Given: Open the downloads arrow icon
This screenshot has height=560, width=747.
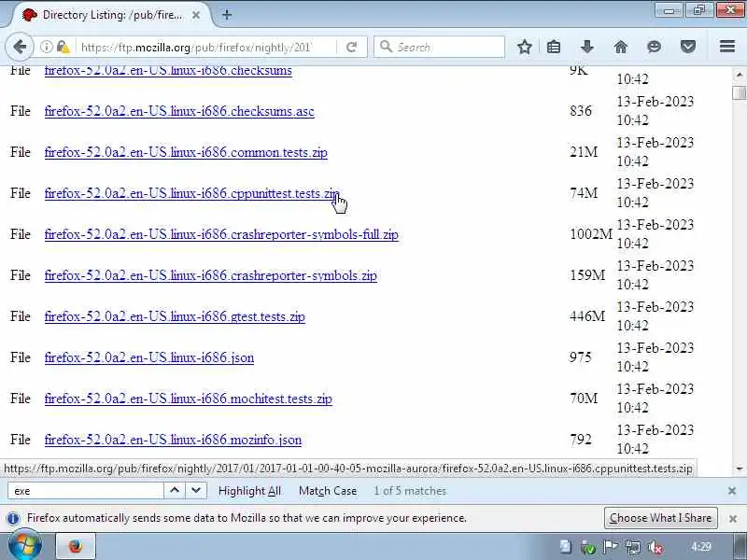Looking at the screenshot, I should pos(587,47).
